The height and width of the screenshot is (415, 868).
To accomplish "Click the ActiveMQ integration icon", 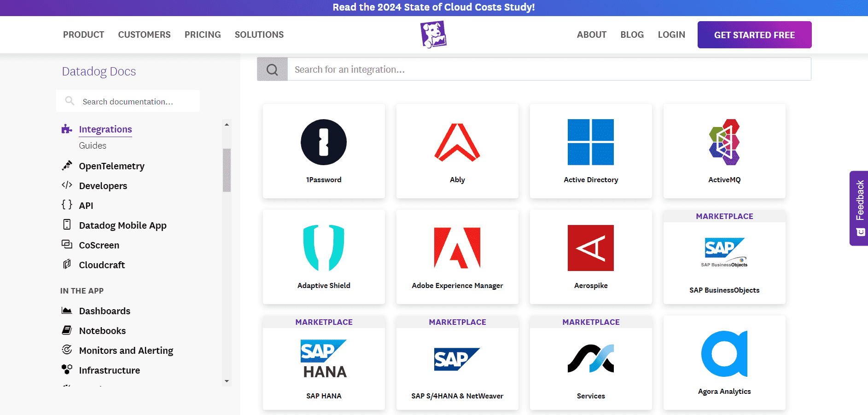I will click(724, 142).
